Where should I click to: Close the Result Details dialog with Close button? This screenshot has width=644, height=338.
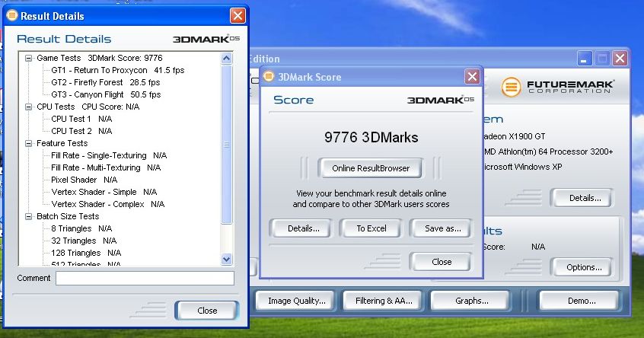pos(206,311)
